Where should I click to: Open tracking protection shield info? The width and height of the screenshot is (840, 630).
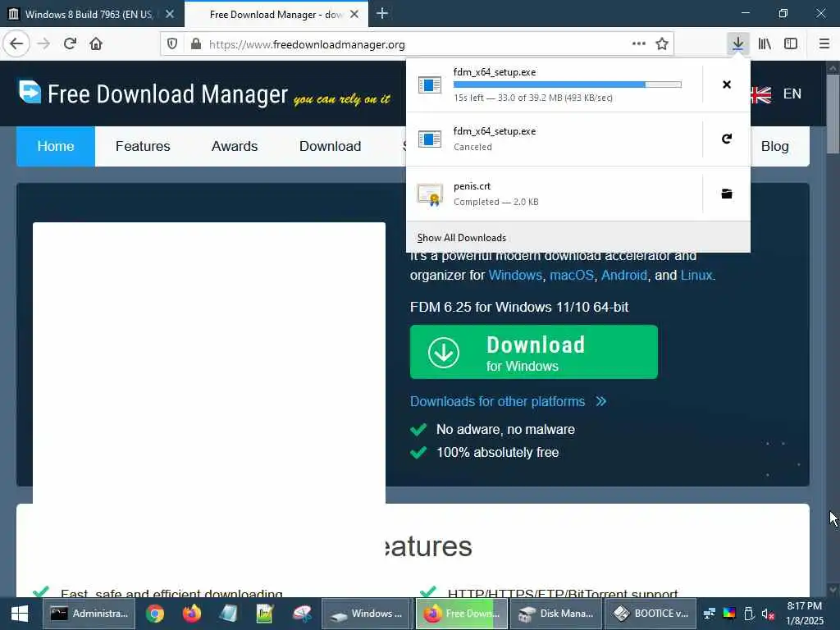click(172, 44)
